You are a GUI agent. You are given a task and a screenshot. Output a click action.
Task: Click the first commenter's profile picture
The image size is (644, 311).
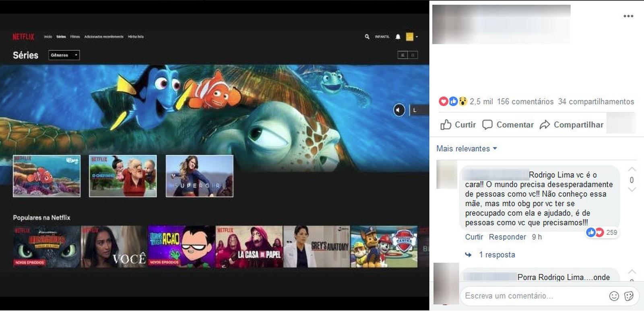(x=447, y=174)
